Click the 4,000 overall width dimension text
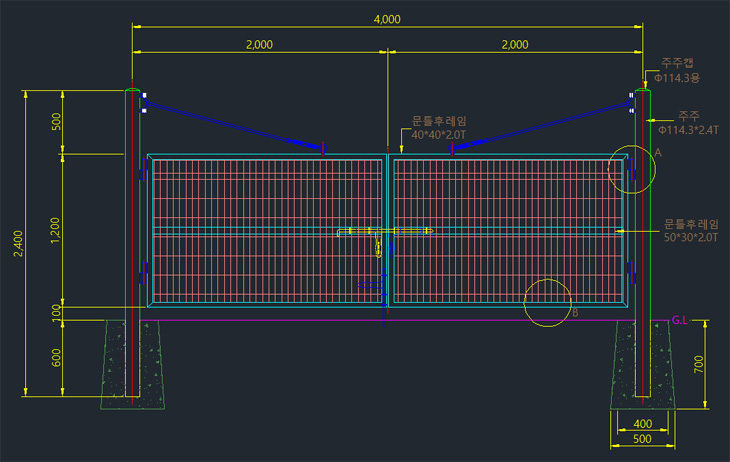The width and height of the screenshot is (730, 462). [x=386, y=19]
